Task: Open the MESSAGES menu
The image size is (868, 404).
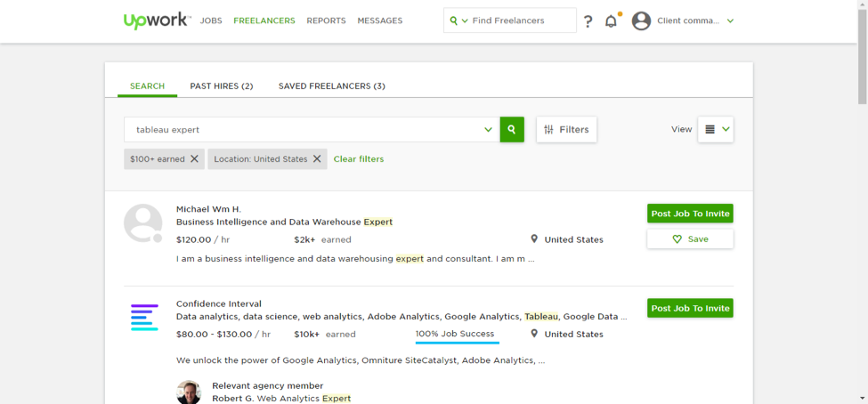Action: [x=380, y=20]
